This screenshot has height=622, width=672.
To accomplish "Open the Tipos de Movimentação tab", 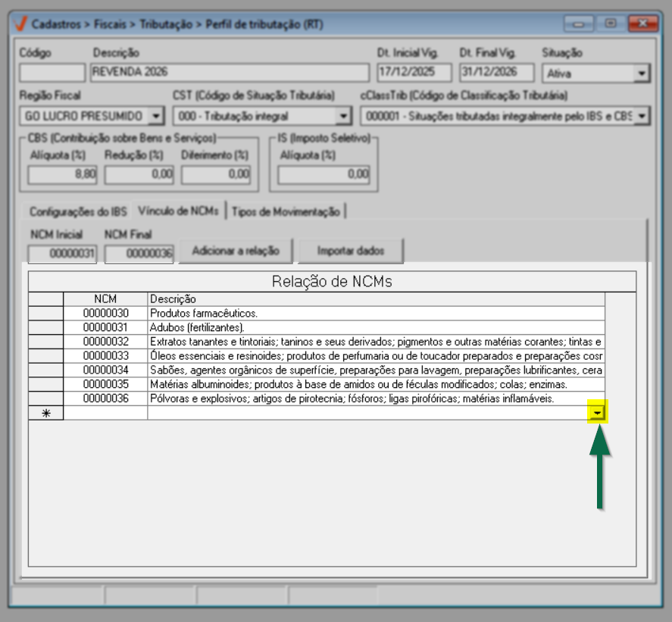I will click(285, 211).
